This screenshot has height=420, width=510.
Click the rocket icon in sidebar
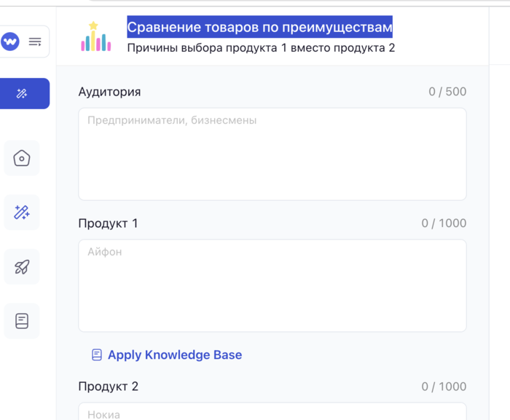pyautogui.click(x=22, y=266)
